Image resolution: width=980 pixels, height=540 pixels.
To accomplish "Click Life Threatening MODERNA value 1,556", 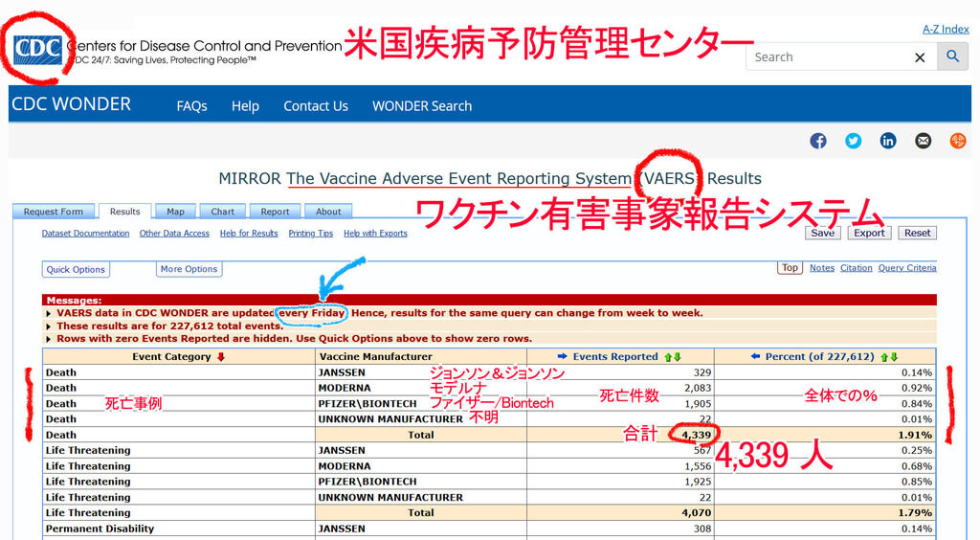I will [x=698, y=466].
